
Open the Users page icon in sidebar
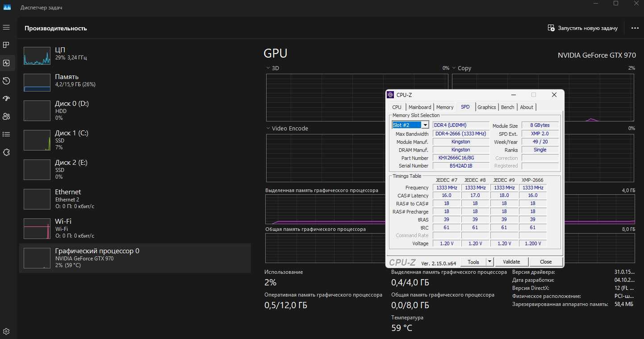[x=6, y=117]
